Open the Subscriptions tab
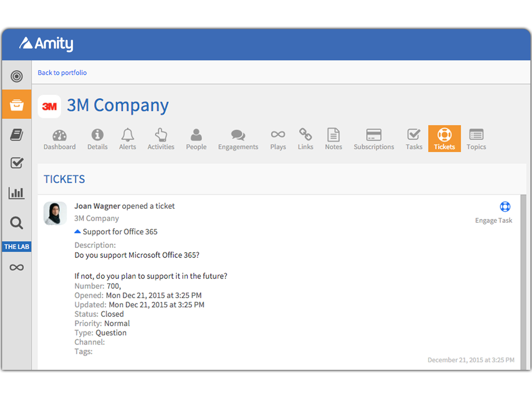The image size is (532, 399). 374,139
